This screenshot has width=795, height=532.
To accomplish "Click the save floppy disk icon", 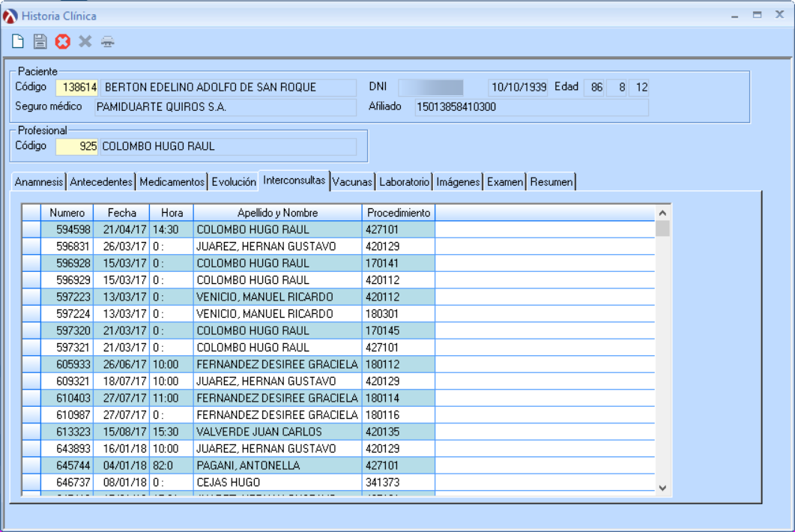I will point(40,42).
